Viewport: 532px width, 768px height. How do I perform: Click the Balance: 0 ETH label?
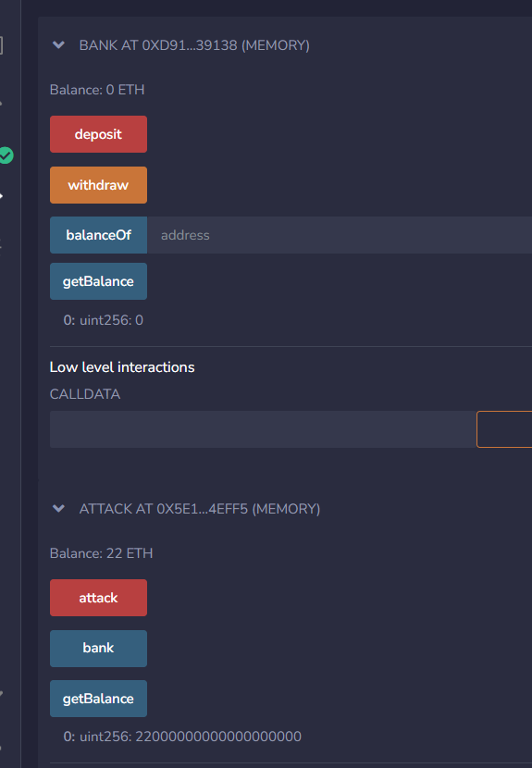[97, 90]
